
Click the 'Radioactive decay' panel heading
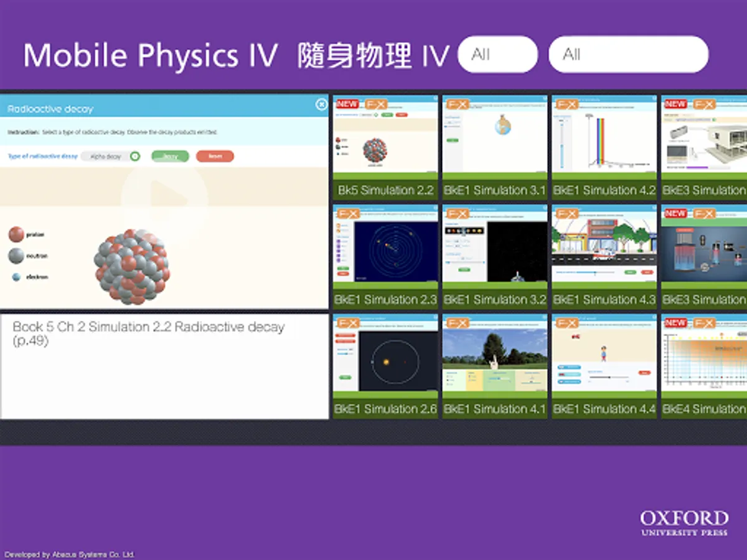coord(50,109)
